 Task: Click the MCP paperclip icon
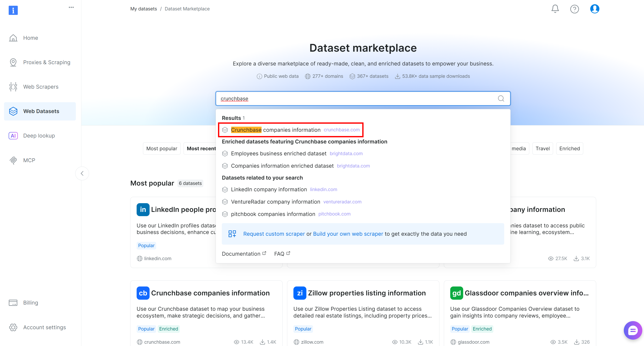click(x=13, y=160)
